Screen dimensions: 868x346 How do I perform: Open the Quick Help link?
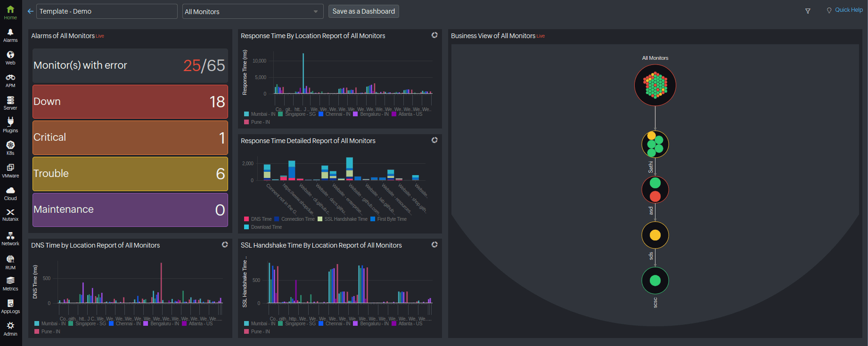pyautogui.click(x=845, y=10)
